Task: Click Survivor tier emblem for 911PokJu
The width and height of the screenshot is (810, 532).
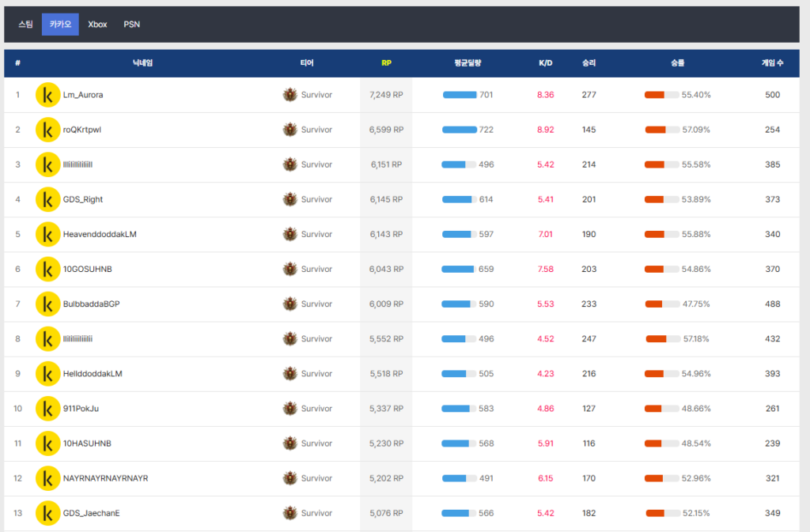Action: 290,409
